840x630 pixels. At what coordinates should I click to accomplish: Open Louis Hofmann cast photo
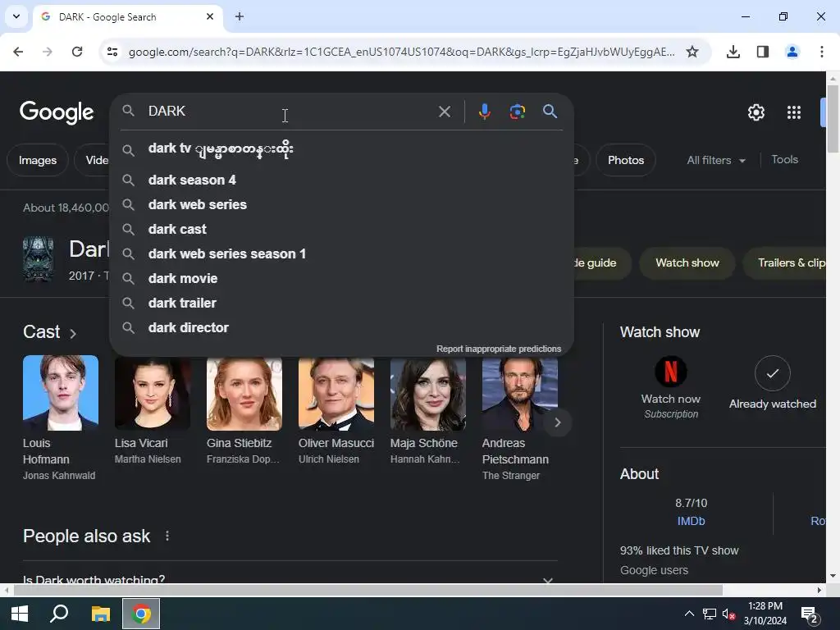pos(61,393)
